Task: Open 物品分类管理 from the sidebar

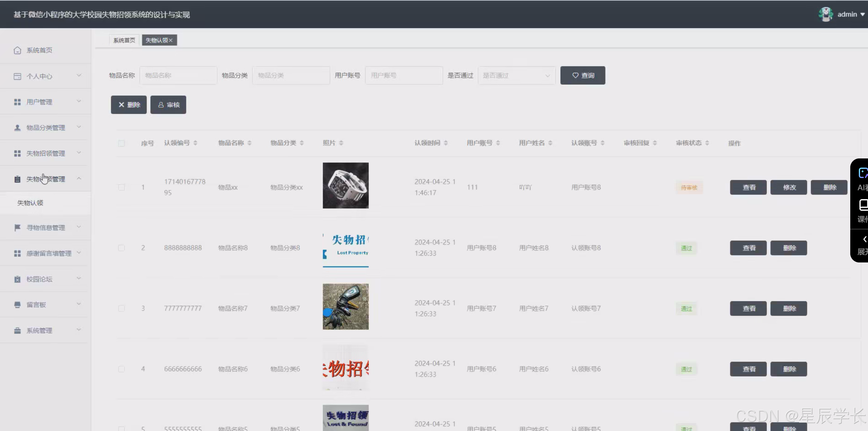Action: point(46,127)
